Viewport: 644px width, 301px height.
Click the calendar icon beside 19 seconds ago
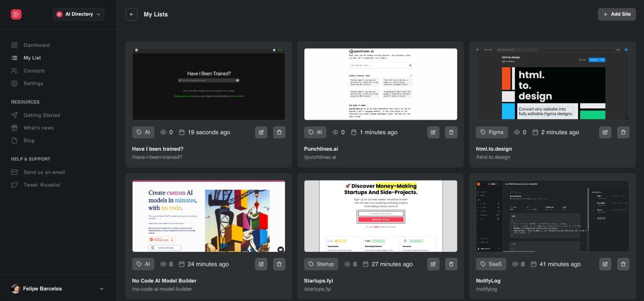(182, 132)
